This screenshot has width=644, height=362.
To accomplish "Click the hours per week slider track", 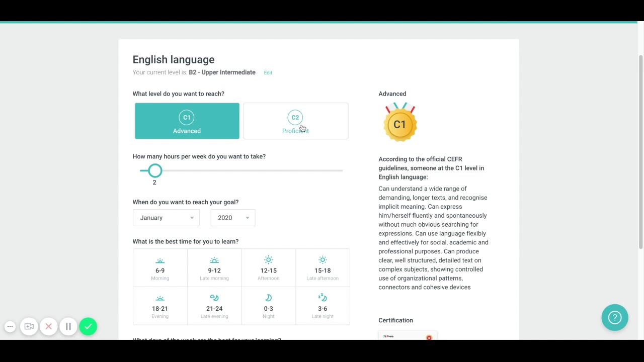I will (x=242, y=171).
